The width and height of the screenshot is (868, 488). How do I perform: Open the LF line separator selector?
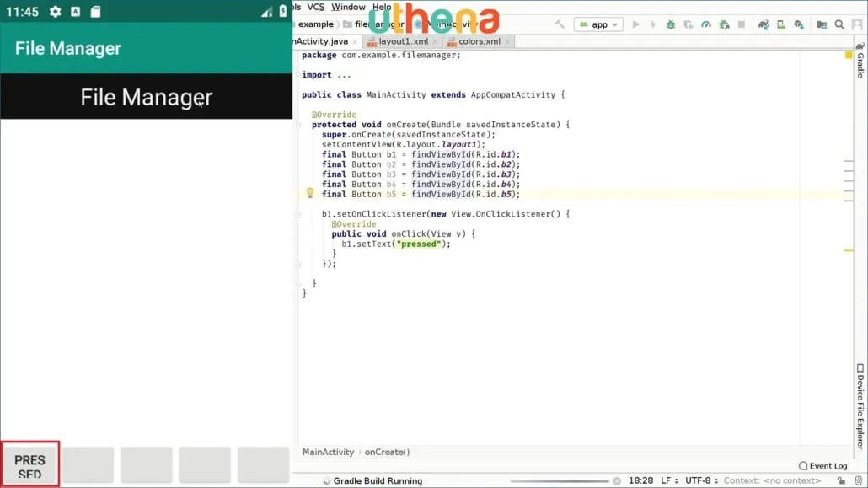pos(669,480)
